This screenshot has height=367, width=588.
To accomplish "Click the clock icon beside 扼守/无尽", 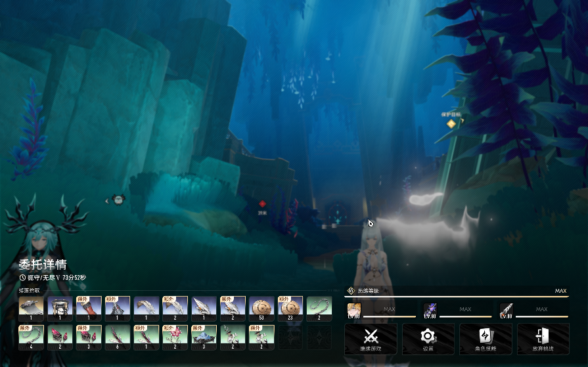I will point(22,278).
